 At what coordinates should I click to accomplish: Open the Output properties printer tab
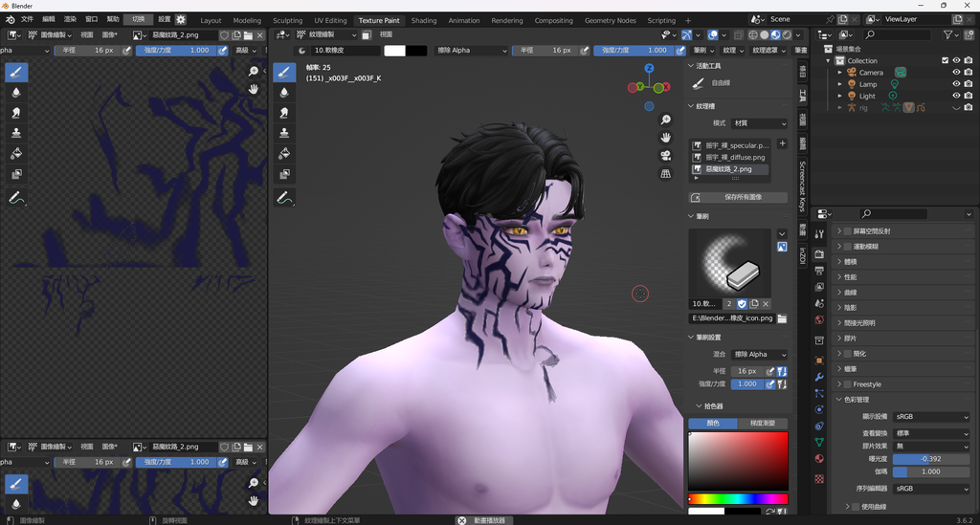point(819,271)
